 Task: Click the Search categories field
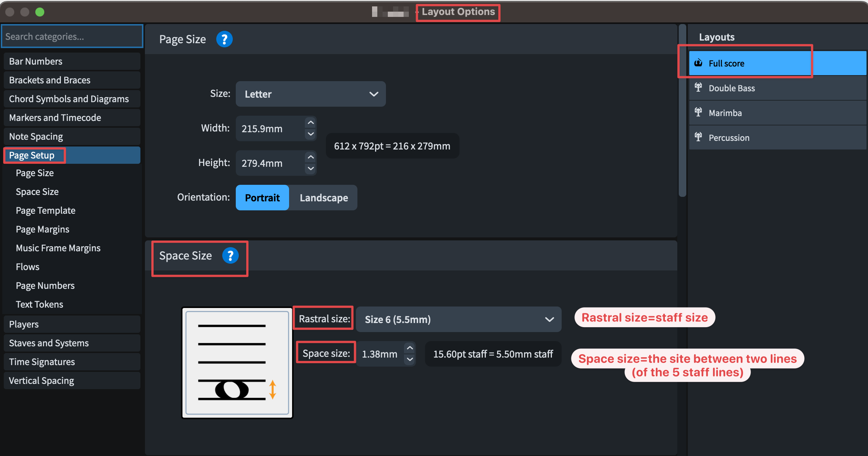click(x=72, y=36)
